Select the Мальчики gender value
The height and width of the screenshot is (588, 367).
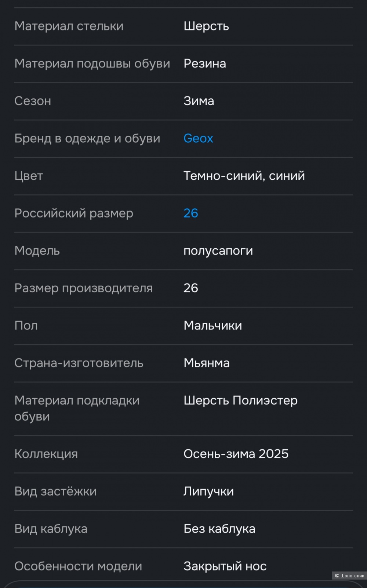tap(212, 325)
